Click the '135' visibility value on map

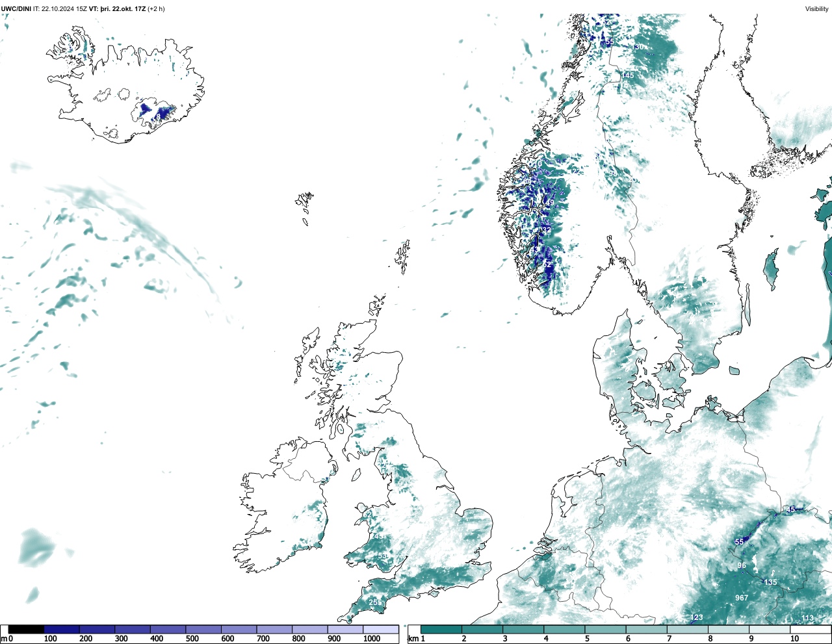click(x=770, y=582)
